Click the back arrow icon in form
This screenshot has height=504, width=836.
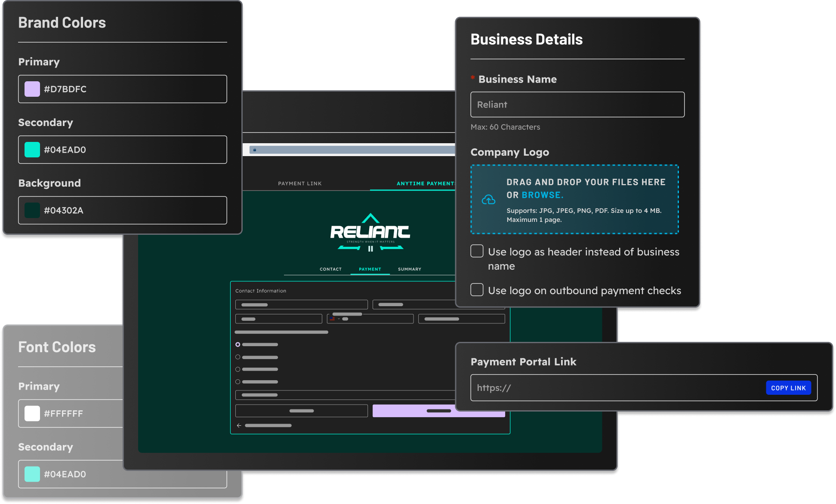[239, 426]
